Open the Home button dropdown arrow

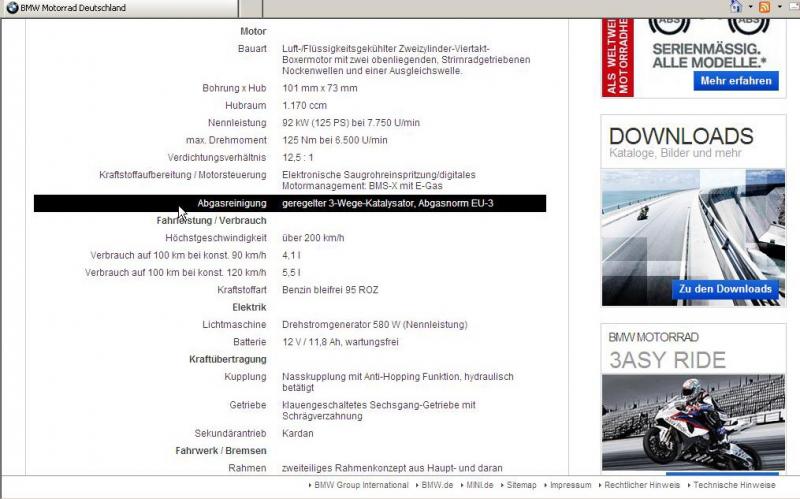point(751,7)
